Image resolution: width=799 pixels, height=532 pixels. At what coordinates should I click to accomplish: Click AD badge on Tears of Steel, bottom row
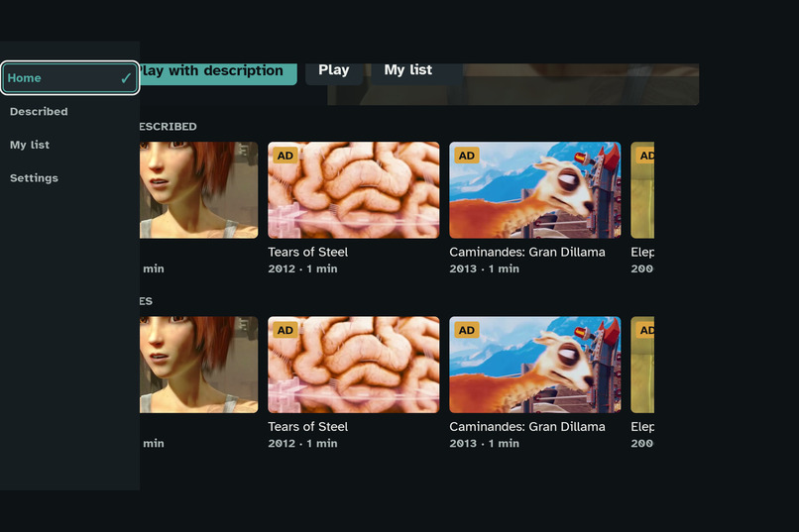pos(285,330)
